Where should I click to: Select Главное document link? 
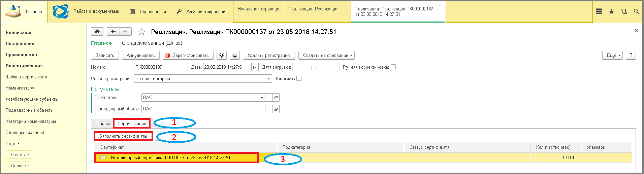[x=101, y=43]
